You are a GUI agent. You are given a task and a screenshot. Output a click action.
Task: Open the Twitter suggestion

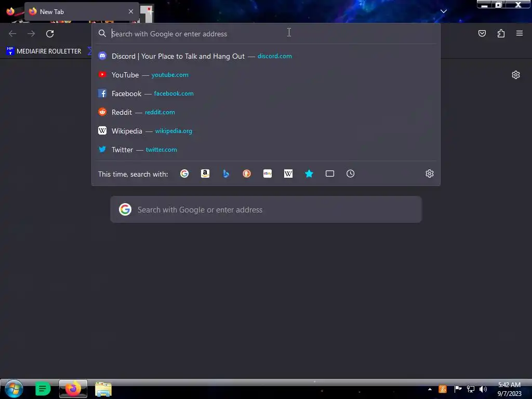coord(266,149)
